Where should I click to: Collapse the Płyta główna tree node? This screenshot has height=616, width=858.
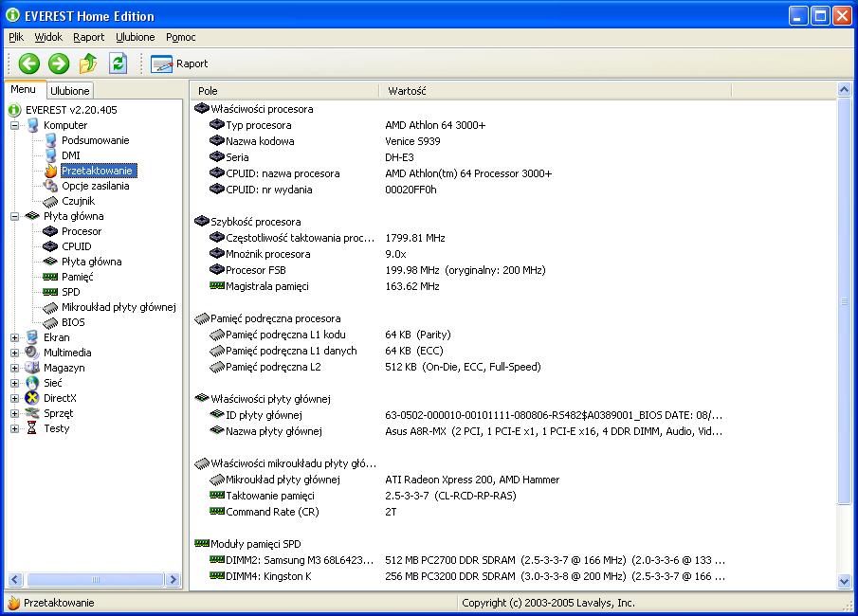coord(15,217)
